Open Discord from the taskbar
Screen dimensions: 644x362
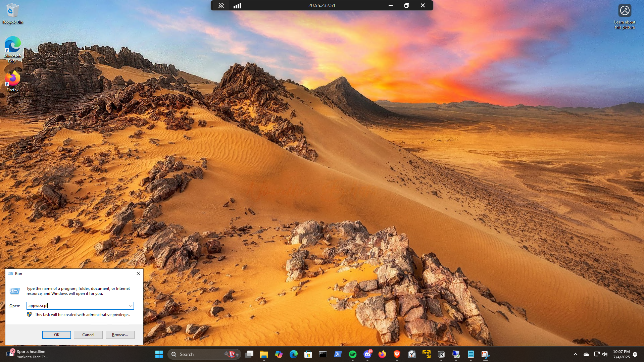pos(367,354)
